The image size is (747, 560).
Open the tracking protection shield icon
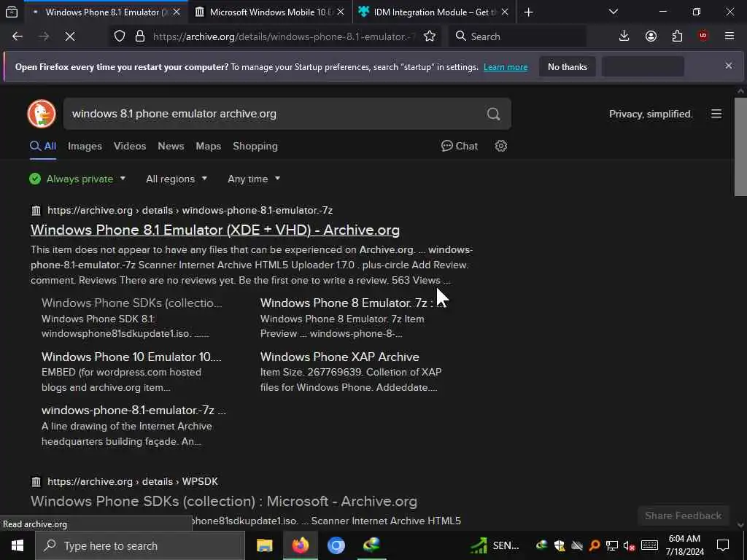pos(120,36)
